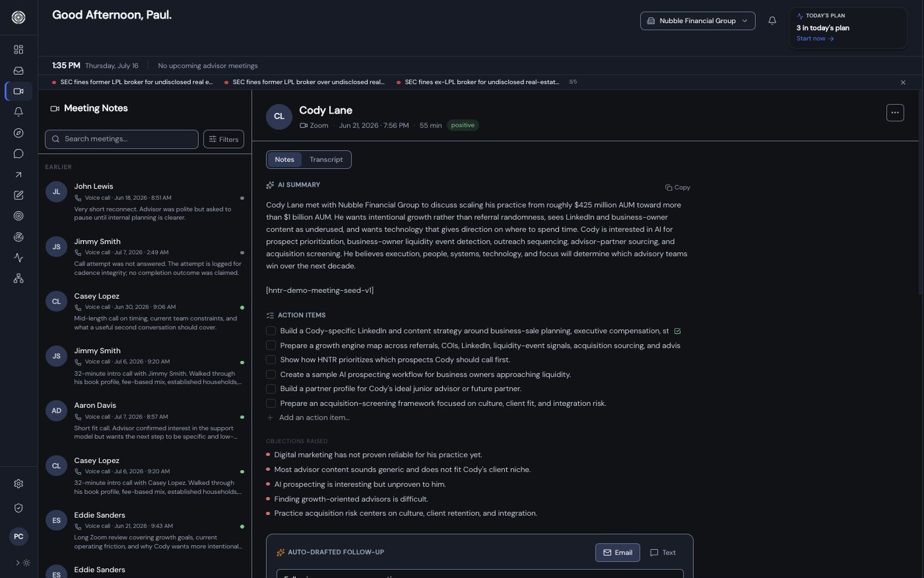Click the green task icon beside first action item
924x578 pixels.
tap(678, 331)
